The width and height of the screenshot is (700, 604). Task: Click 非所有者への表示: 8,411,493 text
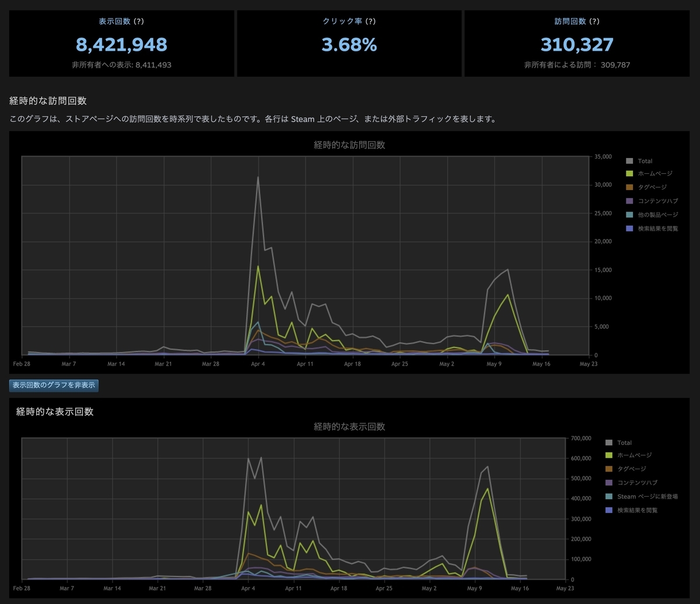point(121,65)
